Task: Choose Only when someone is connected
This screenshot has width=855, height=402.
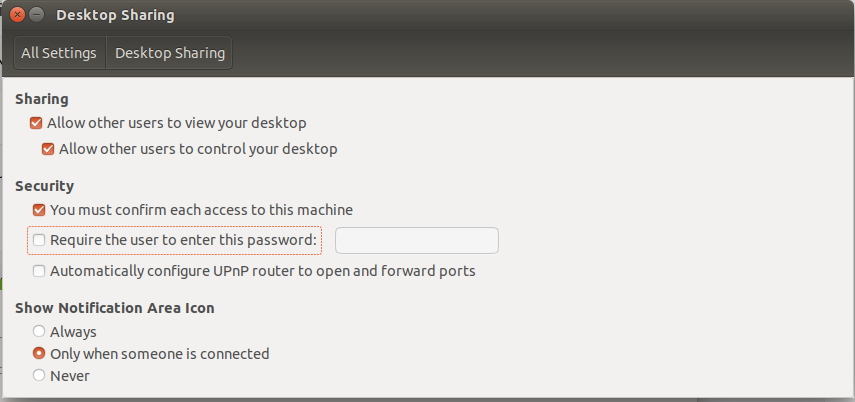Action: click(x=39, y=354)
